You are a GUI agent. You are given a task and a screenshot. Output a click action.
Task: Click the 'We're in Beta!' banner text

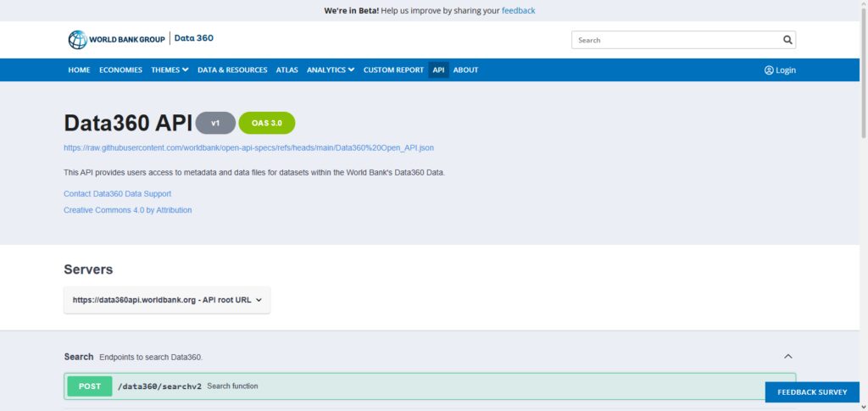tap(352, 10)
